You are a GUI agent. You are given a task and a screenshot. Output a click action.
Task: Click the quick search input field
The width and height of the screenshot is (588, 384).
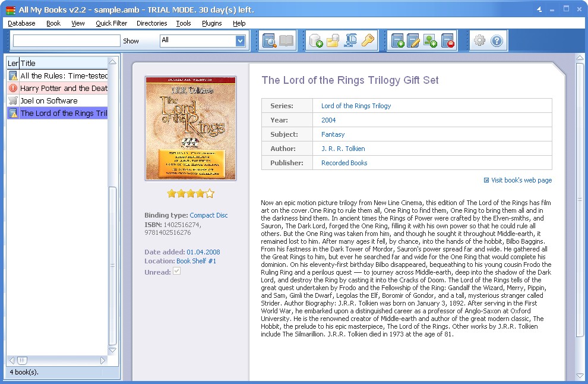pos(67,40)
